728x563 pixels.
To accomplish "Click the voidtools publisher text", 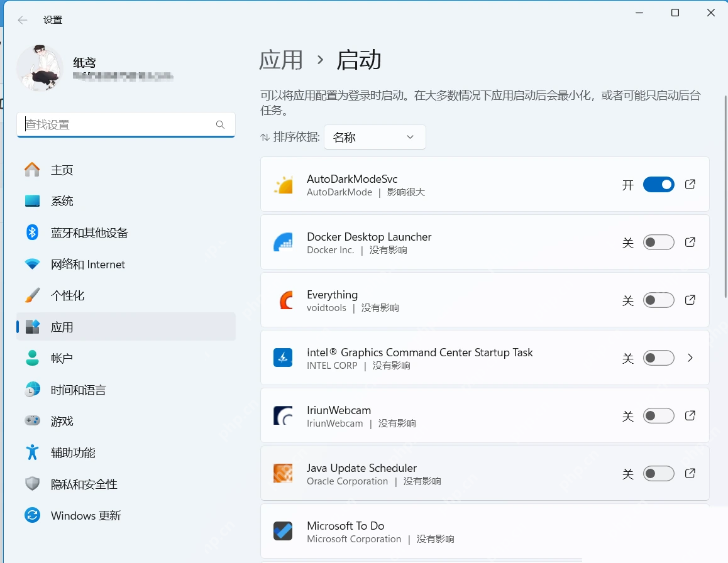I will pyautogui.click(x=326, y=308).
